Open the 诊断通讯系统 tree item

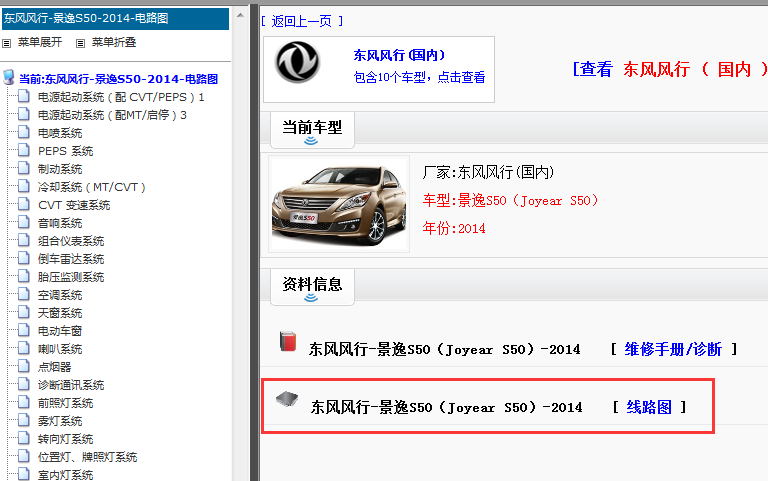coord(71,385)
